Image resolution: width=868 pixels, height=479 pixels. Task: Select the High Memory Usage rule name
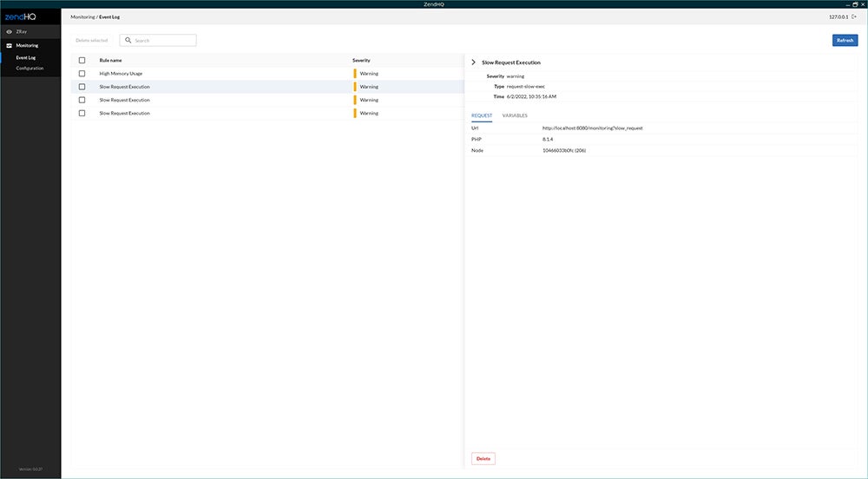(121, 74)
